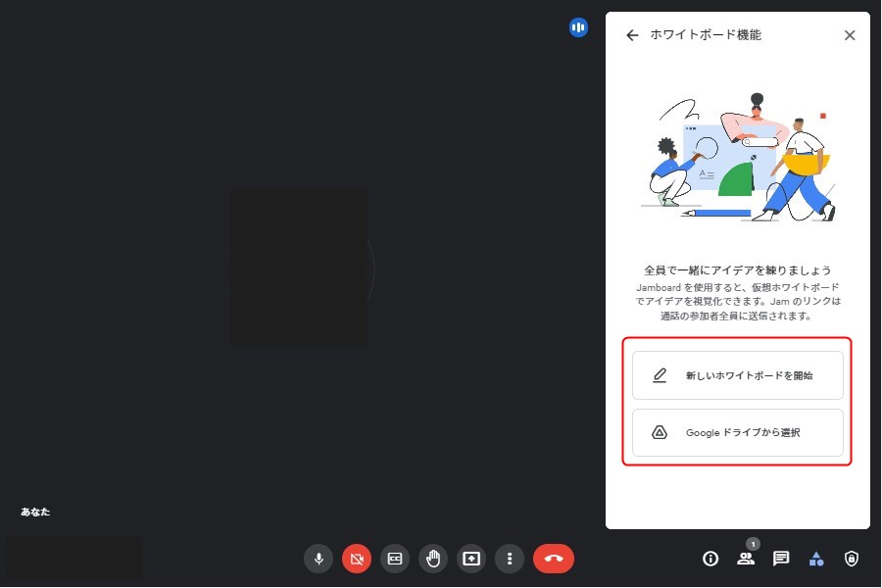Click Google ドライブから選択 button
The width and height of the screenshot is (882, 588).
tap(737, 433)
